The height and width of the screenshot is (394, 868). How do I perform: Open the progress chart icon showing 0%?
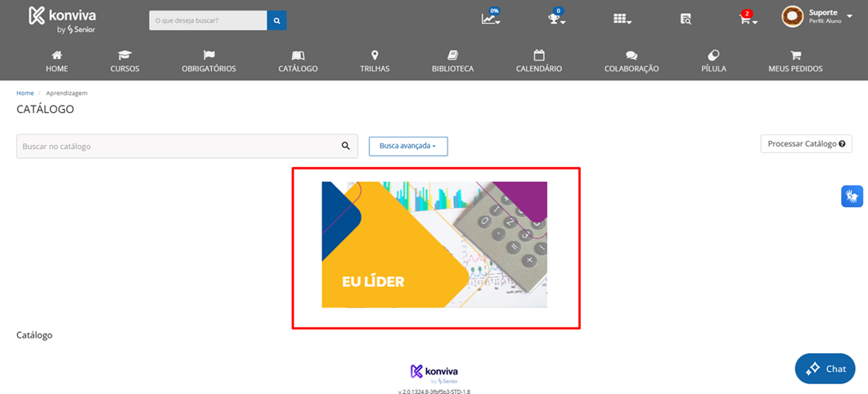pos(491,17)
